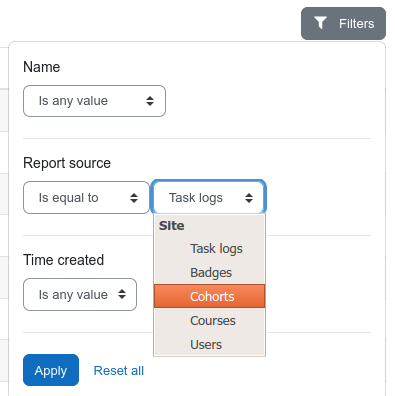Toggle the Filters panel button

tap(343, 24)
